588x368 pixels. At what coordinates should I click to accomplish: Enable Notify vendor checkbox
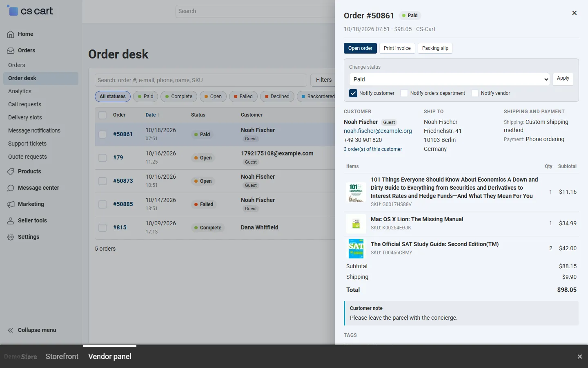pos(475,93)
